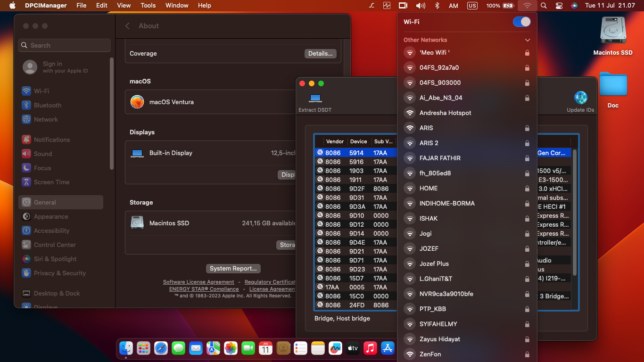
Task: Collapse the Other Networks list chevron
Action: (x=528, y=40)
